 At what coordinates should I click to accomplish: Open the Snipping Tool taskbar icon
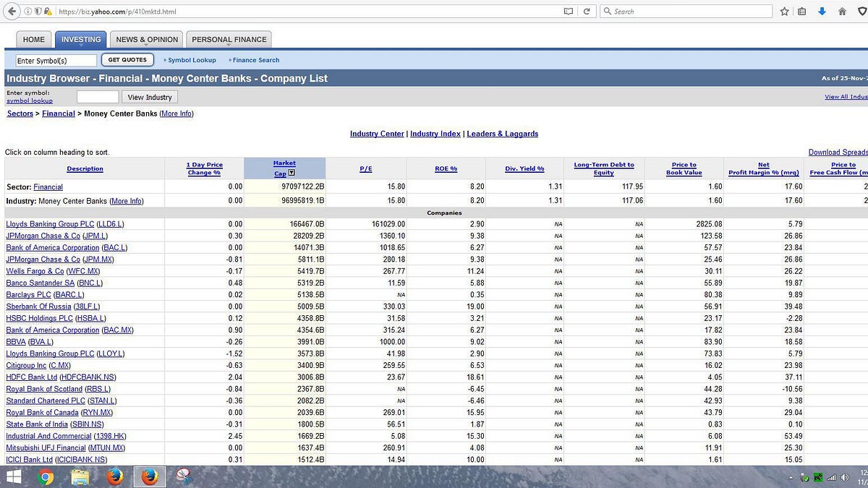[x=184, y=476]
